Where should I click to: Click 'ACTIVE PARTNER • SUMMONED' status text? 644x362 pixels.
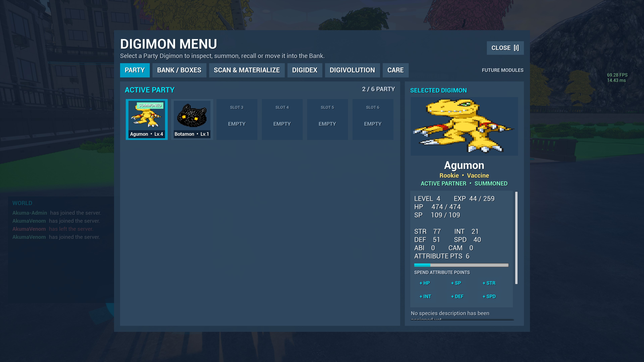pyautogui.click(x=464, y=184)
